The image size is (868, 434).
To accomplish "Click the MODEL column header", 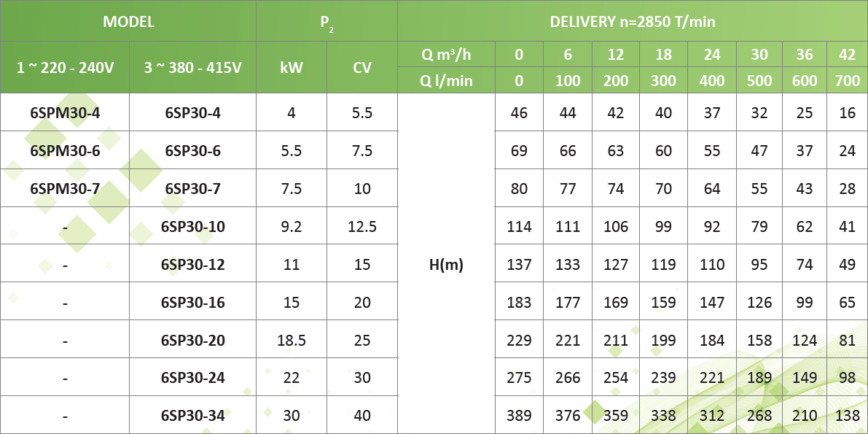I will coord(128,21).
